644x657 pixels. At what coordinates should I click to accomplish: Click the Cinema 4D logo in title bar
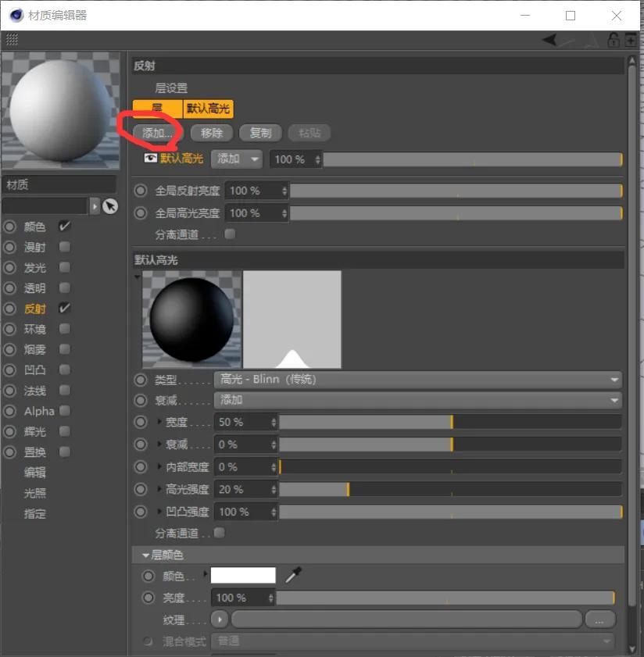pyautogui.click(x=16, y=15)
